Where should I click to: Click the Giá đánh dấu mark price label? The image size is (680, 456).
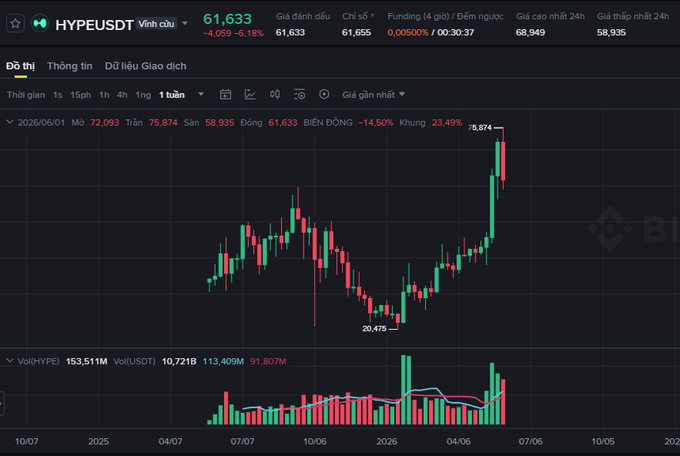(x=303, y=16)
